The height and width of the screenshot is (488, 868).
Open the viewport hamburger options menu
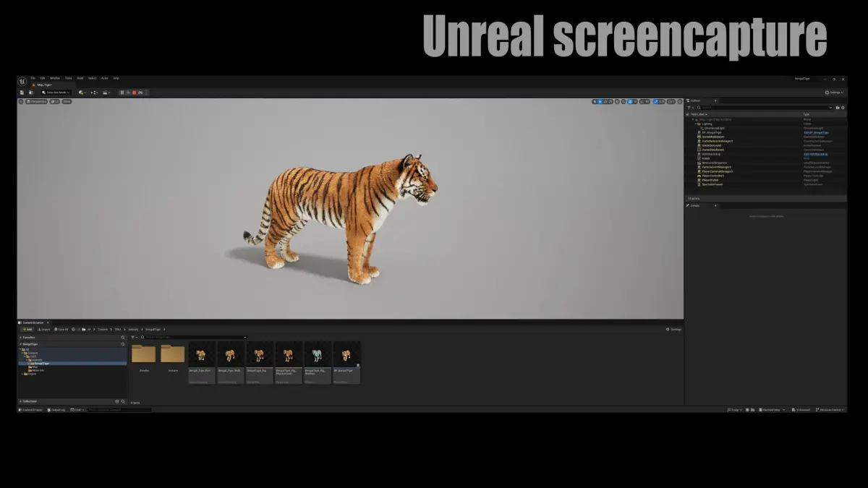[x=21, y=102]
